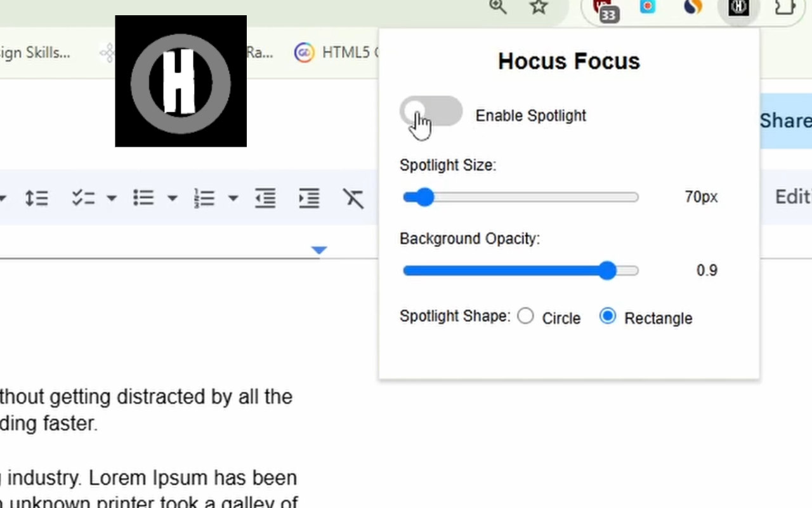
Task: Open the checklist options dropdown arrow
Action: tap(112, 199)
